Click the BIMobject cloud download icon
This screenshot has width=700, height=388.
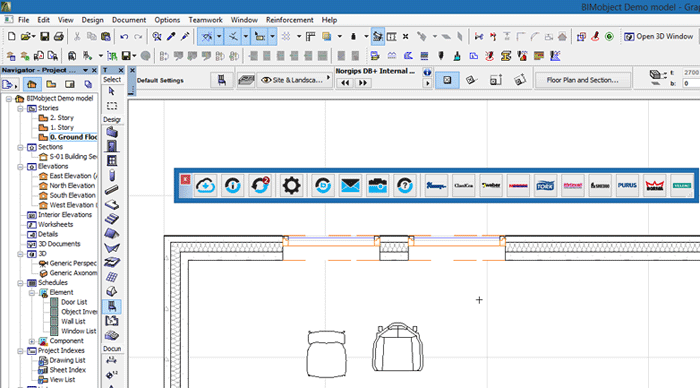tap(205, 185)
